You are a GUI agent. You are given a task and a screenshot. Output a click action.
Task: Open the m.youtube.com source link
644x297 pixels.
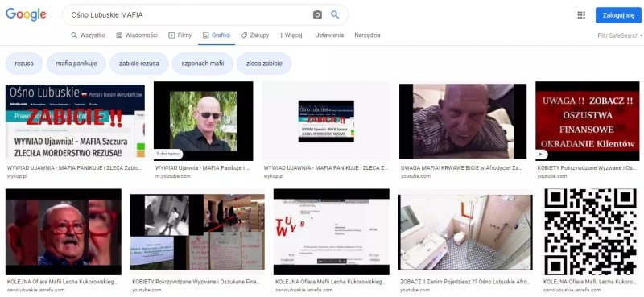pyautogui.click(x=172, y=176)
